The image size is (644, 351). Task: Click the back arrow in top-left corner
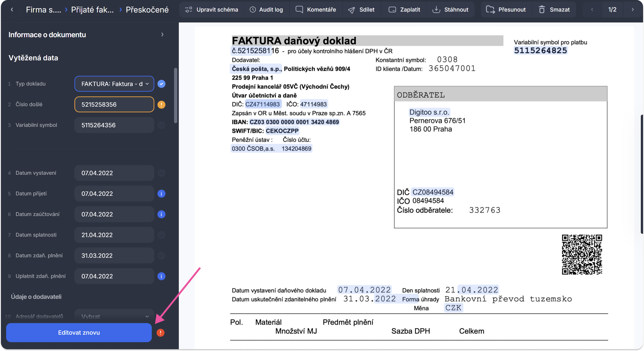pyautogui.click(x=12, y=10)
